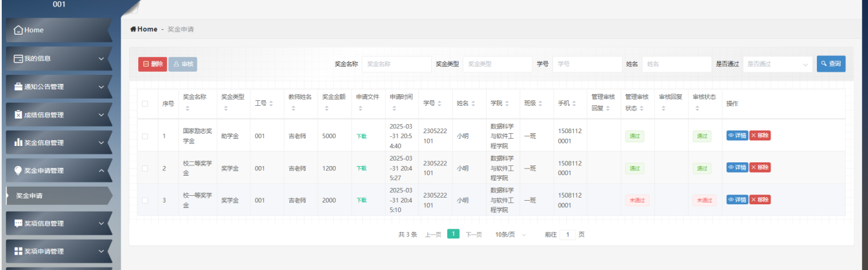Sort table by 奖金金额 column
This screenshot has height=270, width=868.
click(x=326, y=109)
